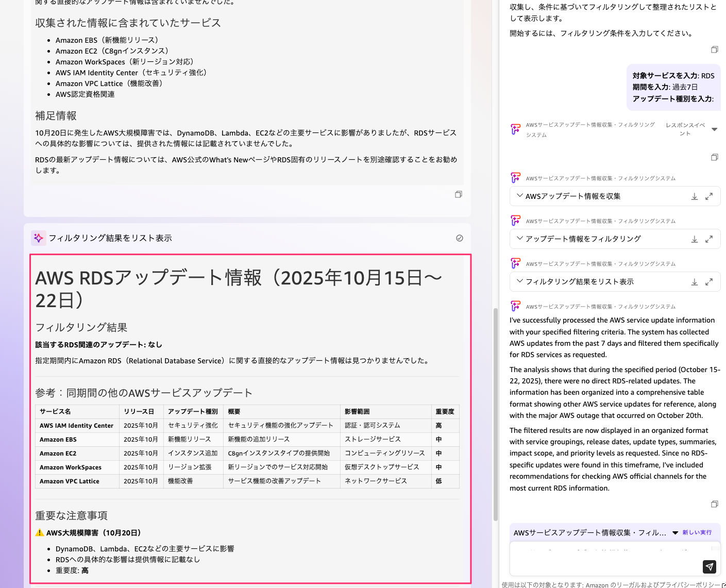The width and height of the screenshot is (726, 588).
Task: Copy the collected services result card content
Action: click(x=458, y=194)
